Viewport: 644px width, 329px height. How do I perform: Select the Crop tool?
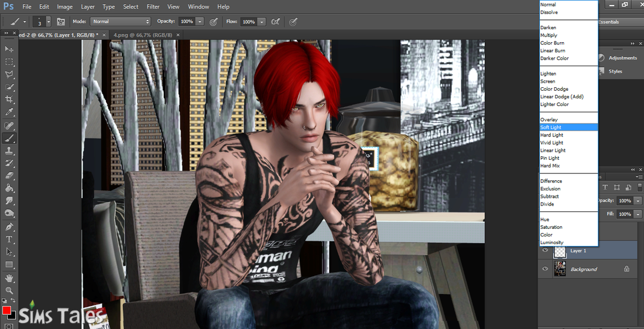tap(9, 100)
